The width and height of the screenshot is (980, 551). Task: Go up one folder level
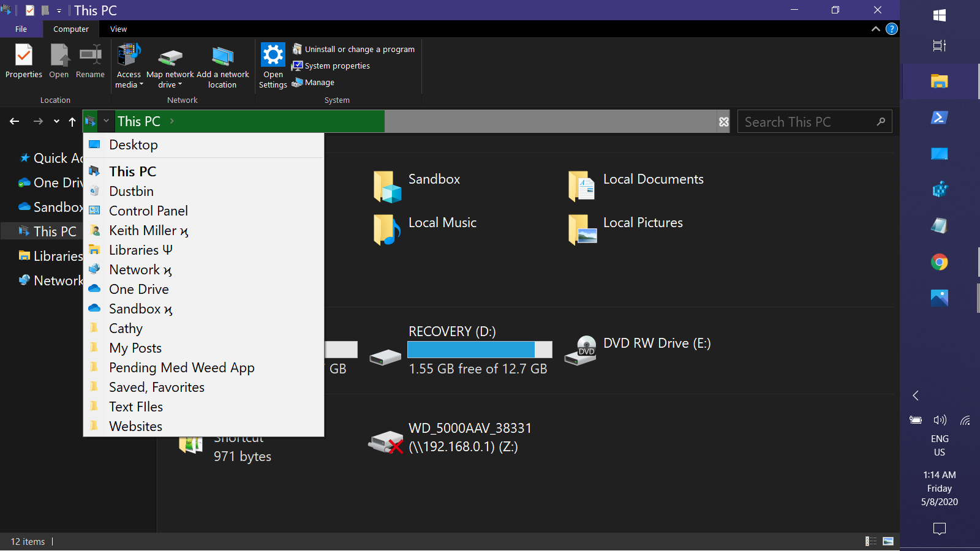point(72,121)
